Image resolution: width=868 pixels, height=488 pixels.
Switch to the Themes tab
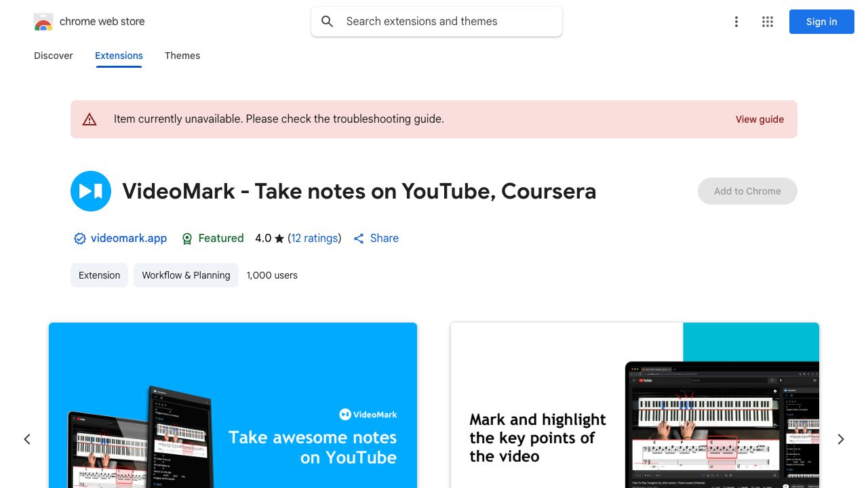182,56
